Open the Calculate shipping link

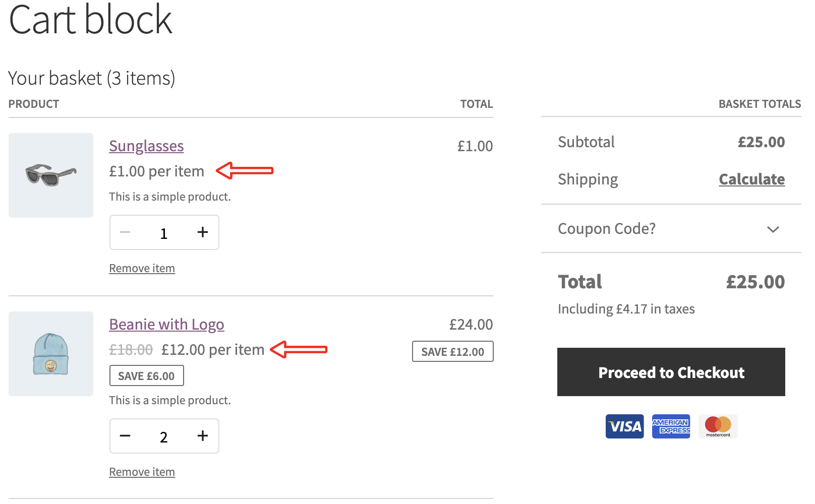click(x=751, y=179)
